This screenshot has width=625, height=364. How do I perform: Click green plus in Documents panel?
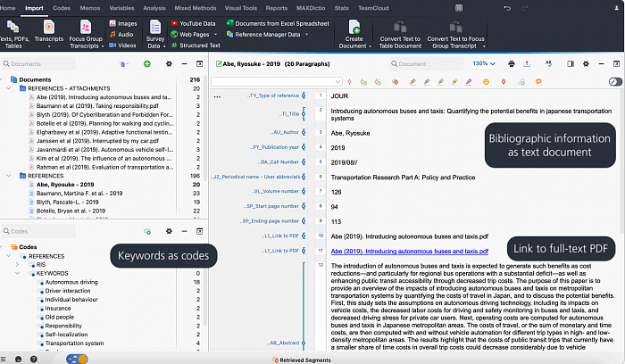point(146,64)
